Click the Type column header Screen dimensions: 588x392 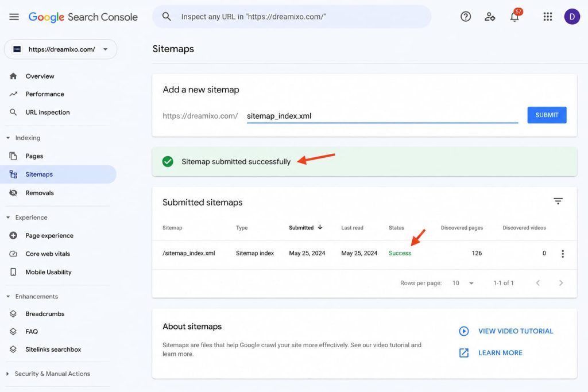[242, 228]
